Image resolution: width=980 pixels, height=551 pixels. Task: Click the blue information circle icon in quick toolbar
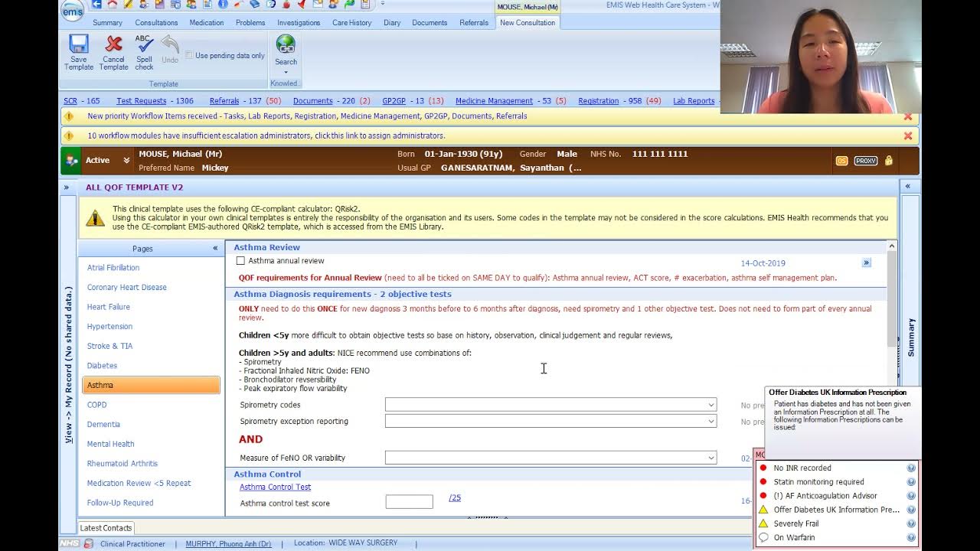(223, 5)
